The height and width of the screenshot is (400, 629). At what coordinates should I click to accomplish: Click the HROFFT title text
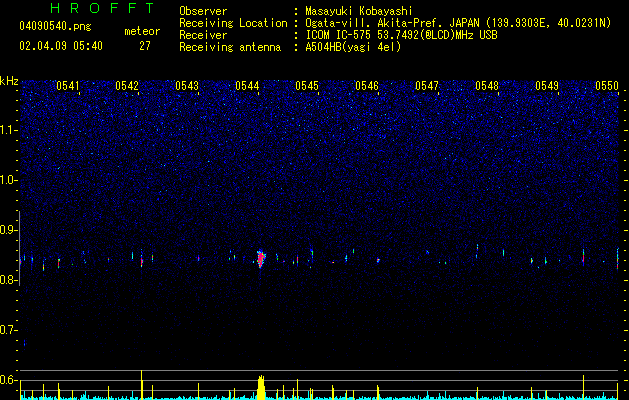tap(102, 8)
